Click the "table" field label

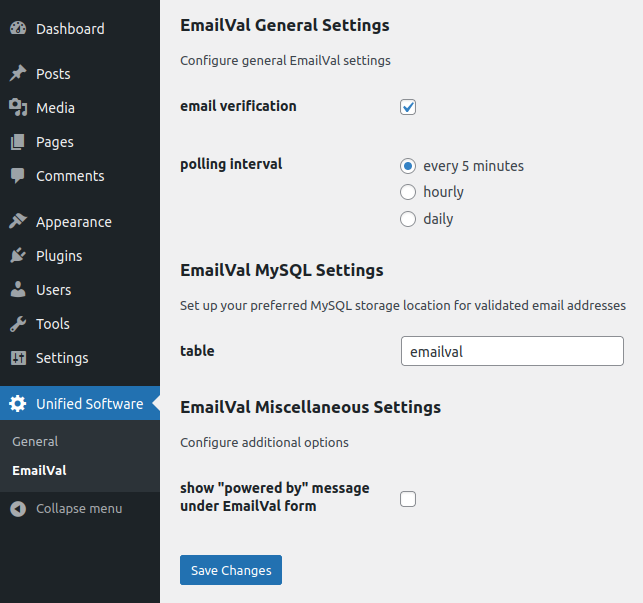[x=197, y=351]
